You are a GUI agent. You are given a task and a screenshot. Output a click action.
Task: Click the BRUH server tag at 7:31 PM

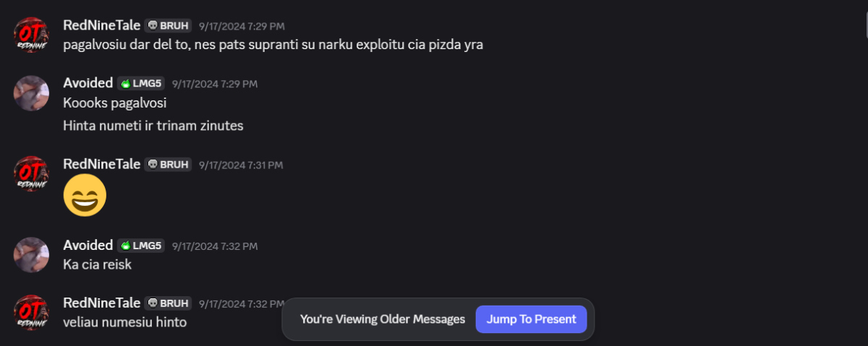click(168, 165)
